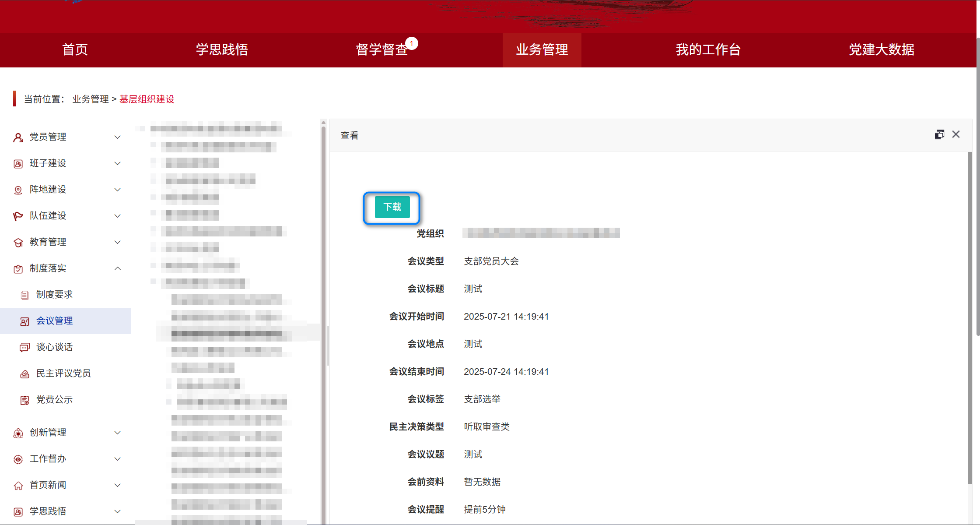Select the 创新管理 gear icon
Viewport: 980px width, 525px height.
[x=18, y=433]
